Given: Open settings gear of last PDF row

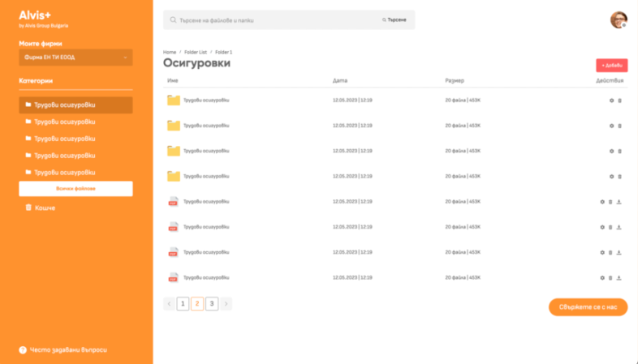Looking at the screenshot, I should point(602,278).
